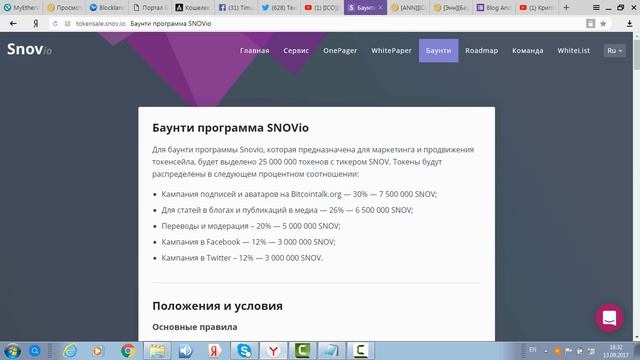Bookmark the page with the star icon
This screenshot has height=360, width=640.
tap(603, 24)
